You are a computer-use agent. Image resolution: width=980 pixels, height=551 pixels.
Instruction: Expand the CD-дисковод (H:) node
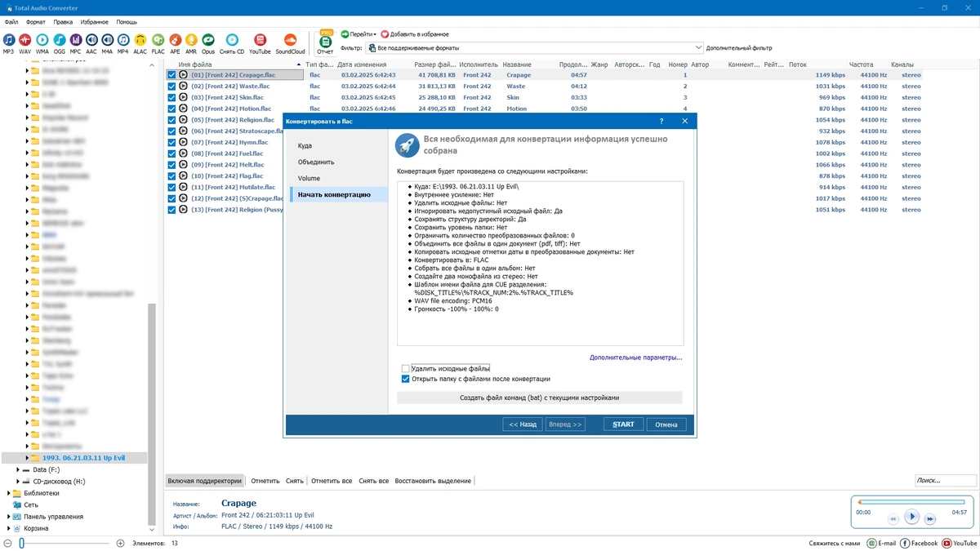tap(18, 482)
